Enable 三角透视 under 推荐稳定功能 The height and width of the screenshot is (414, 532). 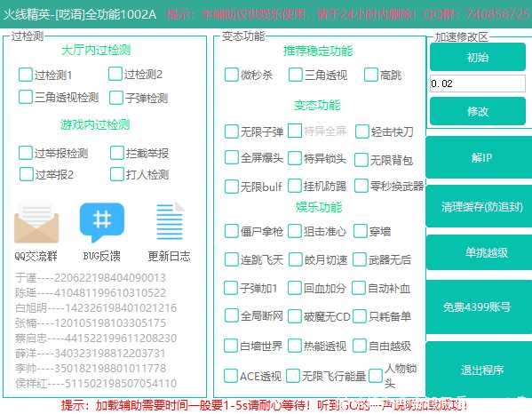295,75
